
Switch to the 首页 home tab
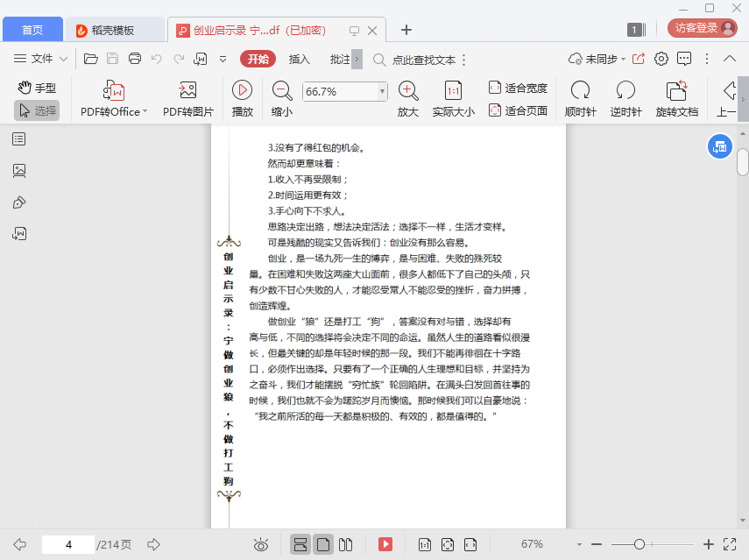[32, 30]
